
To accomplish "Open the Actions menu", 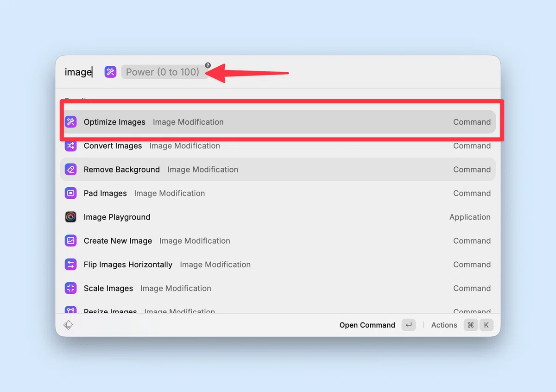I will [444, 325].
